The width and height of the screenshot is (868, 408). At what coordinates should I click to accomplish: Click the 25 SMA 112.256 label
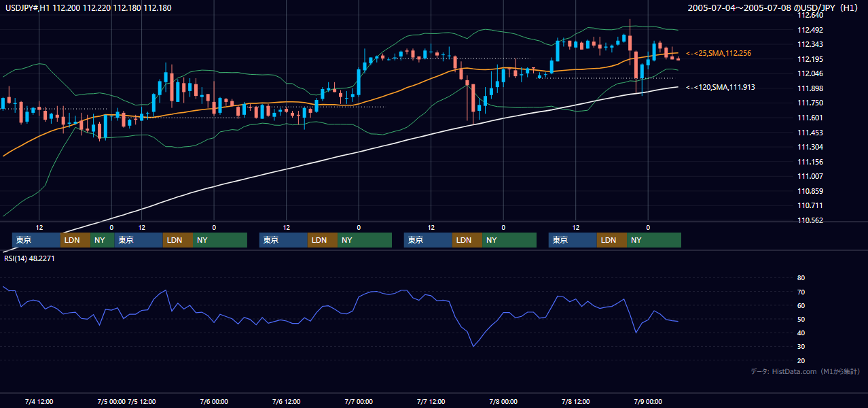(719, 53)
